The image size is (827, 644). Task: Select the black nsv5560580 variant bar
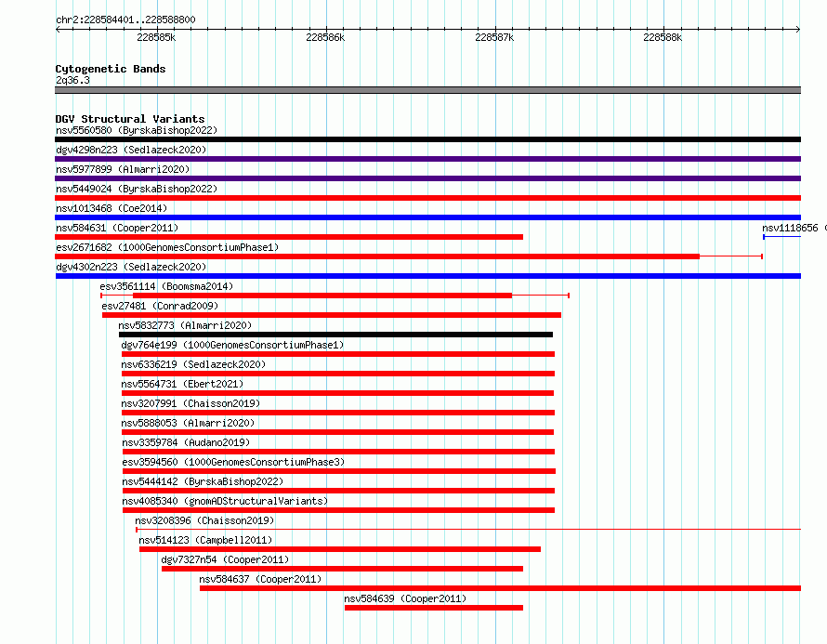(x=427, y=139)
